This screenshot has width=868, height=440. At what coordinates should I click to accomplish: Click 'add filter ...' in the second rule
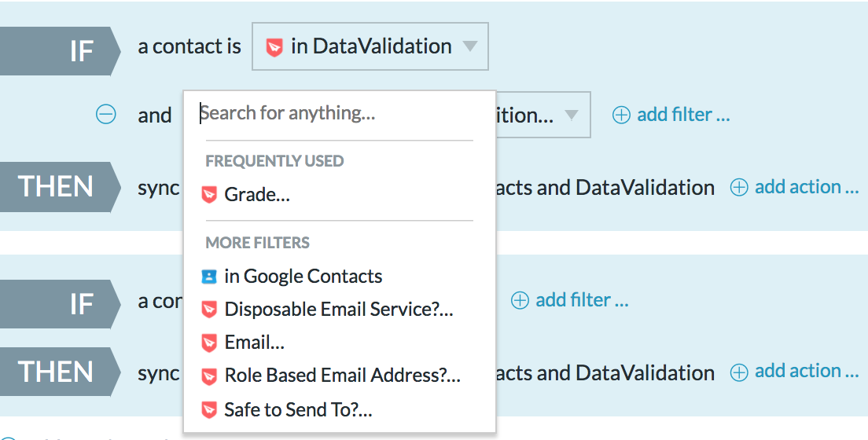pos(569,300)
